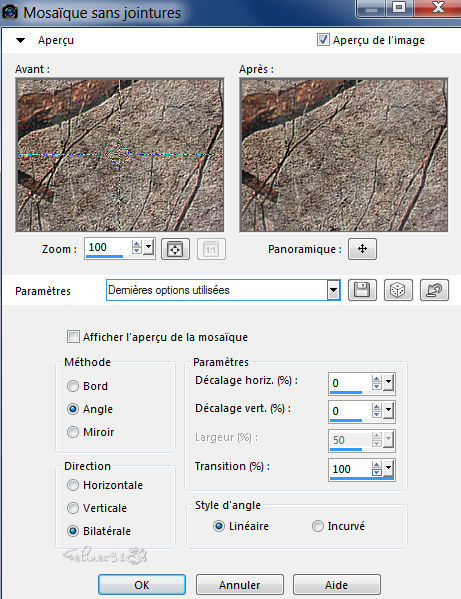This screenshot has height=599, width=461.
Task: Enable Afficher l'aperçu de la mosaïque
Action: pyautogui.click(x=73, y=337)
